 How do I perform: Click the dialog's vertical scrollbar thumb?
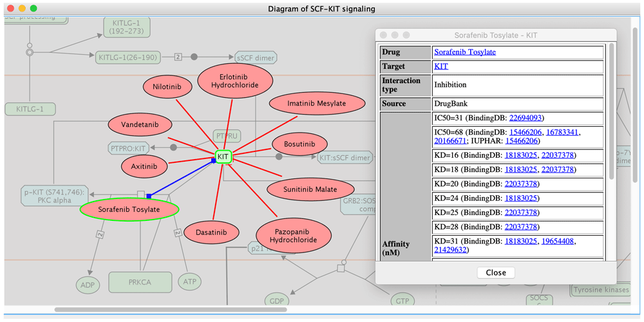[x=612, y=111]
